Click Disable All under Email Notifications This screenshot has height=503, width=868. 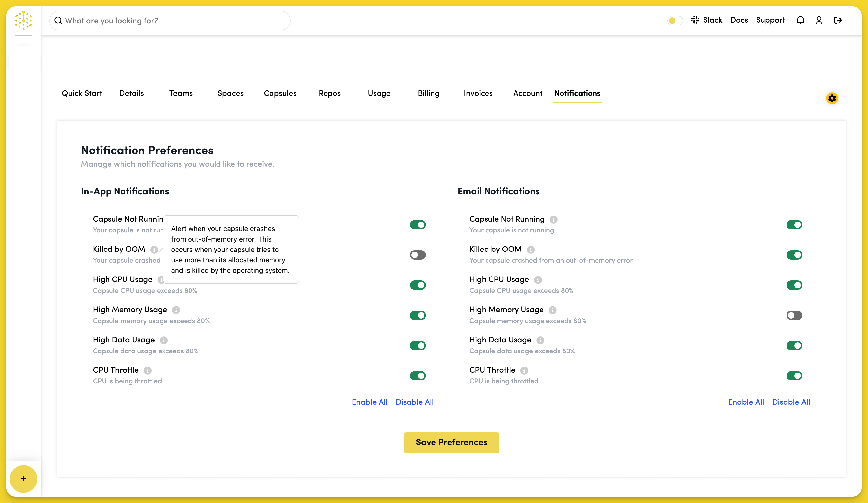(x=791, y=402)
